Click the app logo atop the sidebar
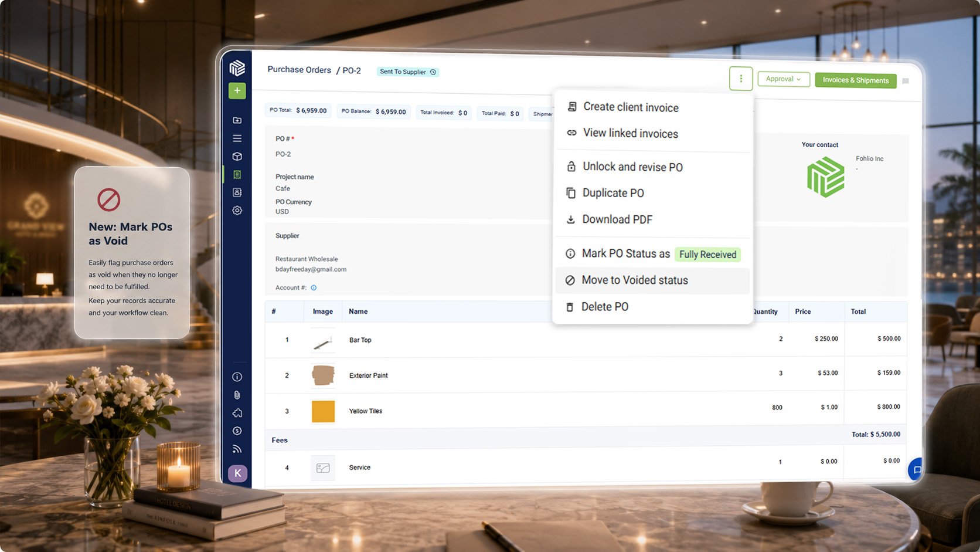980x552 pixels. coord(237,69)
